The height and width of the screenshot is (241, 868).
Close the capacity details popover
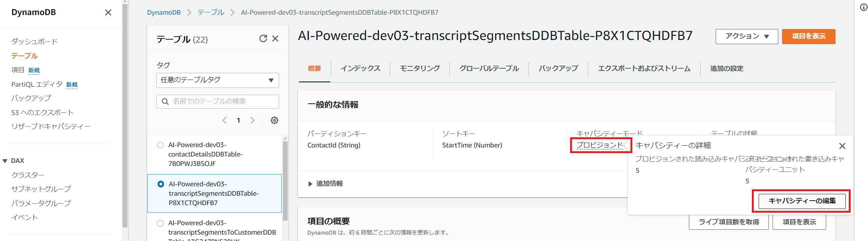(842, 146)
